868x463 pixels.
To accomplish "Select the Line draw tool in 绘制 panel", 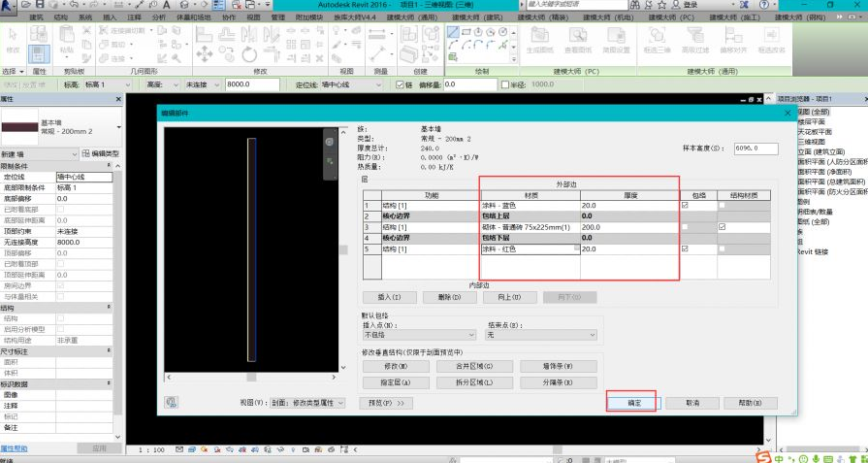I will 453,31.
